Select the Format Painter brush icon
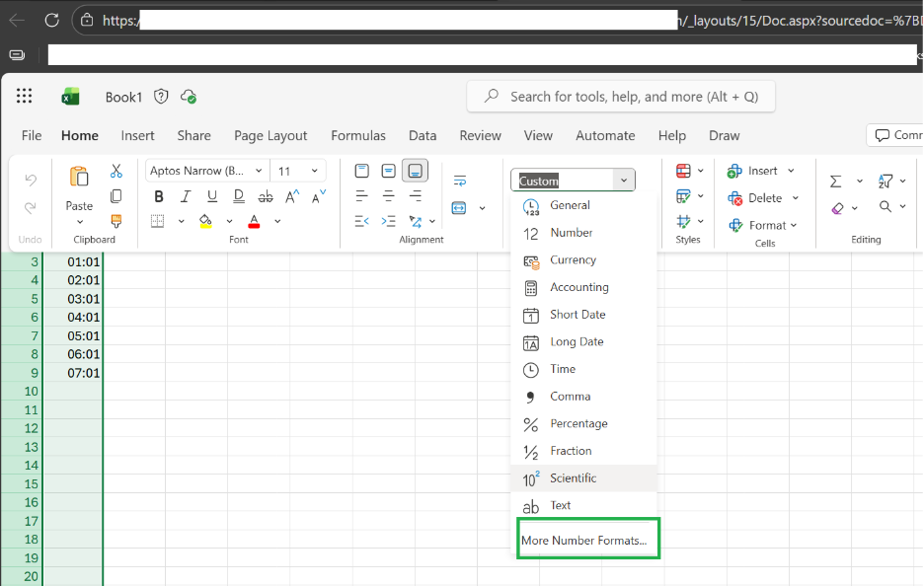This screenshot has width=924, height=586. point(116,221)
